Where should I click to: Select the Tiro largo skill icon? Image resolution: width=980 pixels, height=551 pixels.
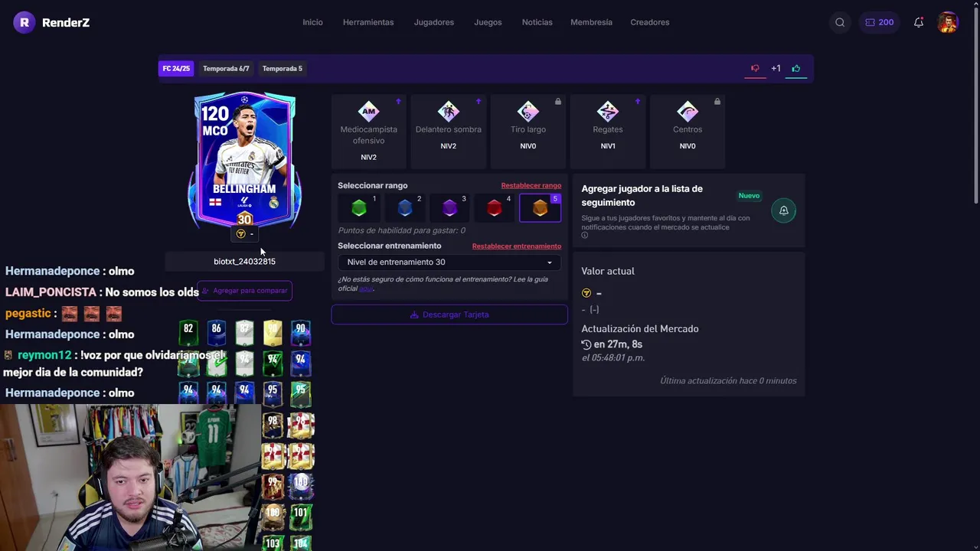pyautogui.click(x=528, y=111)
